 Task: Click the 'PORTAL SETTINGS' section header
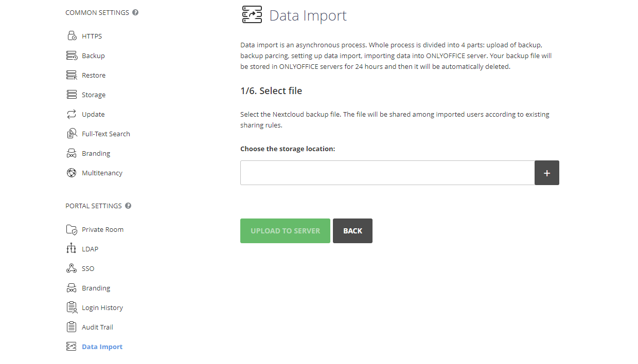coord(94,206)
